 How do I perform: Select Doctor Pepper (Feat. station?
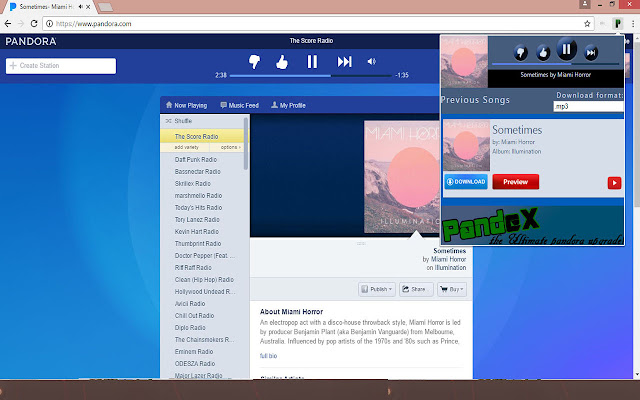205,256
